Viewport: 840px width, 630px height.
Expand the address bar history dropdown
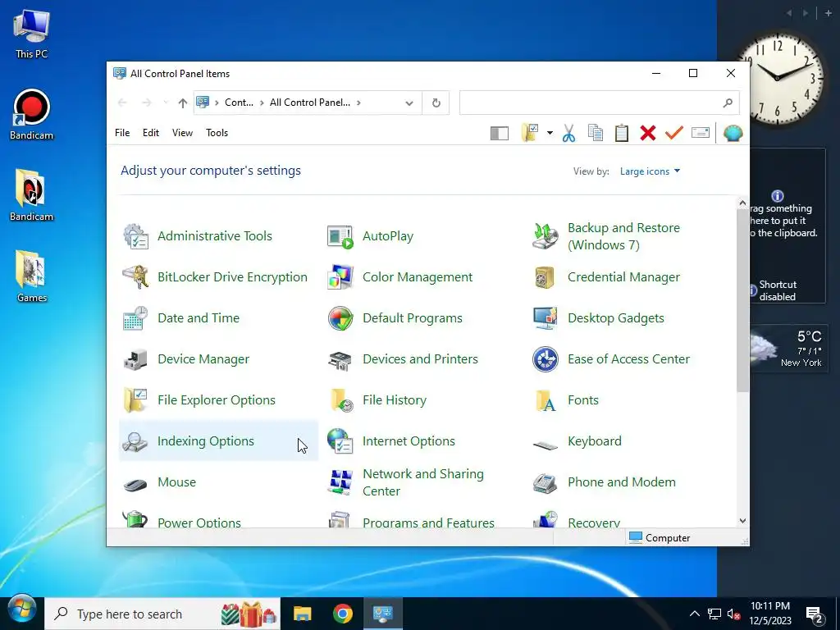click(x=409, y=103)
